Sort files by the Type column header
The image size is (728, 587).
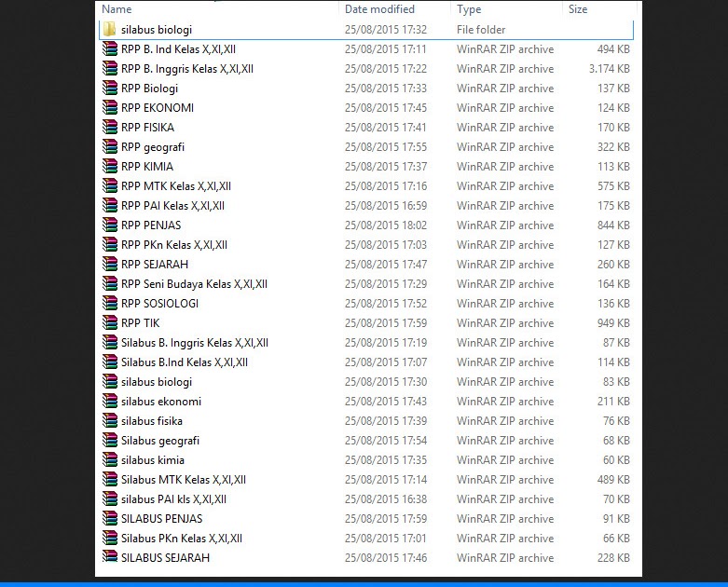(x=469, y=9)
